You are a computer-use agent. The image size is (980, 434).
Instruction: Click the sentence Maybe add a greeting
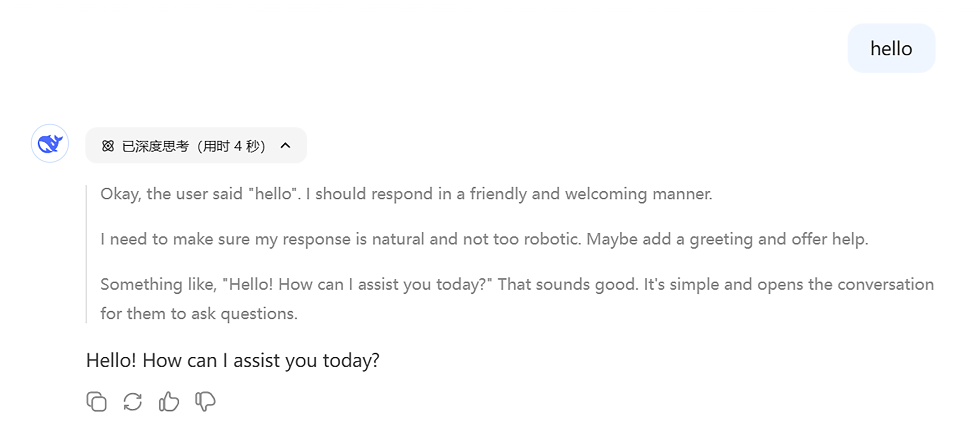[x=727, y=239]
